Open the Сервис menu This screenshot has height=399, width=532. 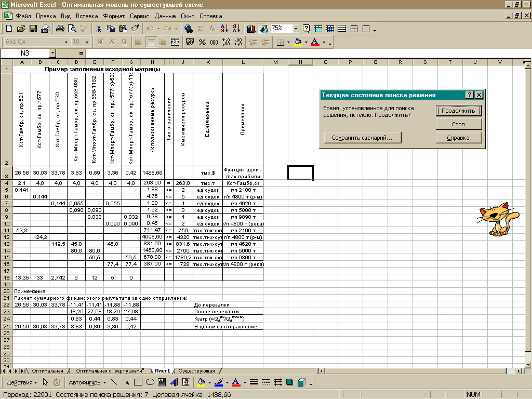click(139, 16)
